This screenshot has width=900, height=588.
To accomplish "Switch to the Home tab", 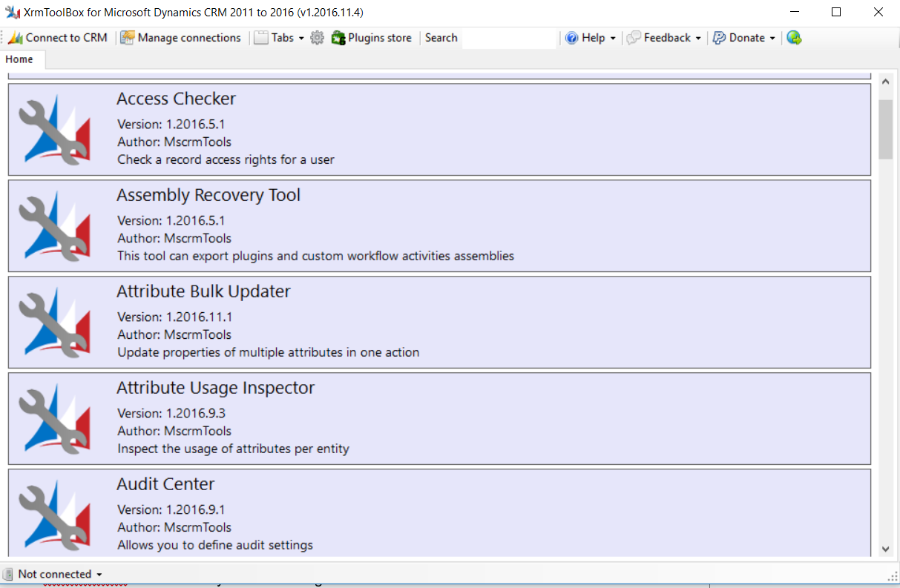I will click(19, 59).
